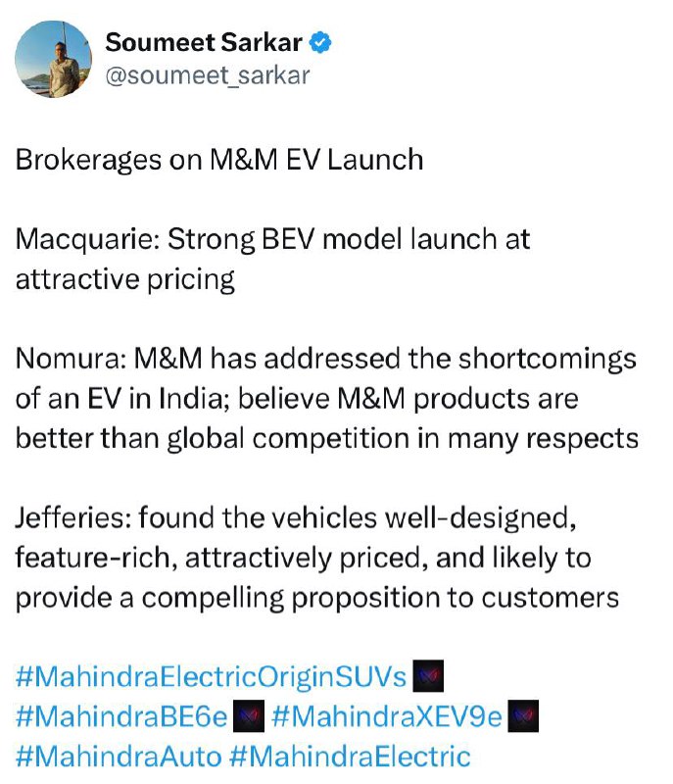
Task: Click the 'feature-rich, attractively priced' line
Action: [304, 558]
